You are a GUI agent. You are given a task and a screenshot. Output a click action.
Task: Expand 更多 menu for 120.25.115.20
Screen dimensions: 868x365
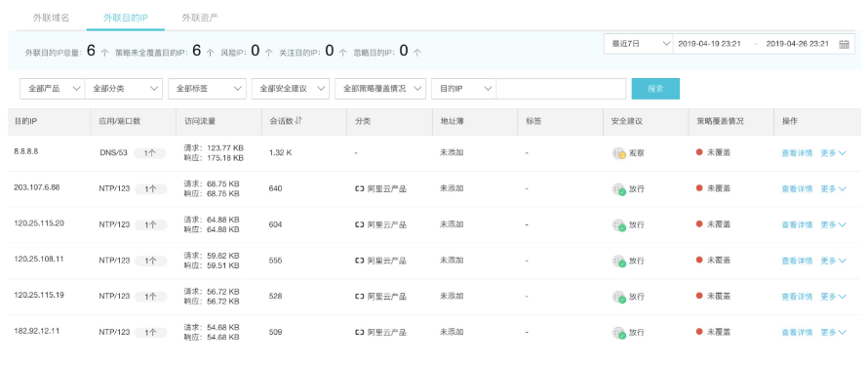[833, 224]
